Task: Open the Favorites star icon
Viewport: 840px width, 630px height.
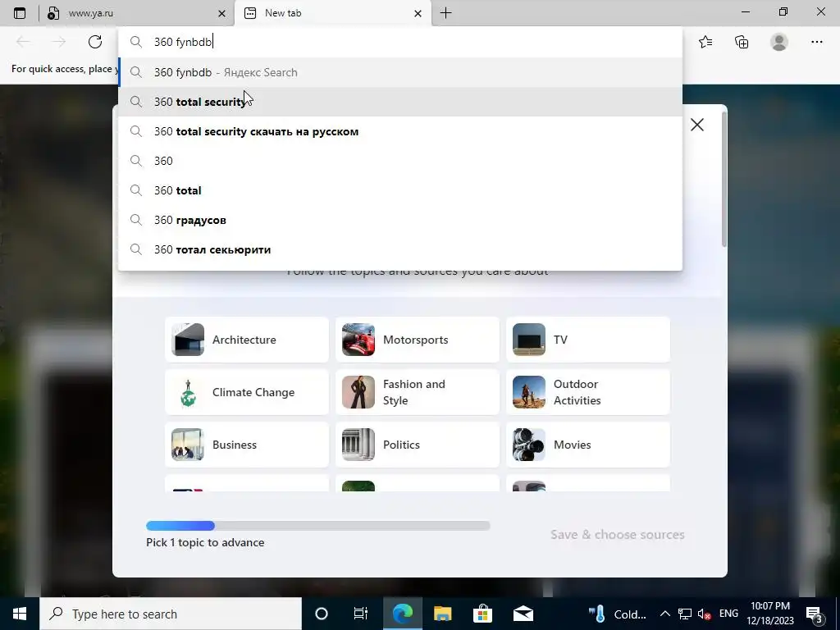Action: click(x=705, y=42)
